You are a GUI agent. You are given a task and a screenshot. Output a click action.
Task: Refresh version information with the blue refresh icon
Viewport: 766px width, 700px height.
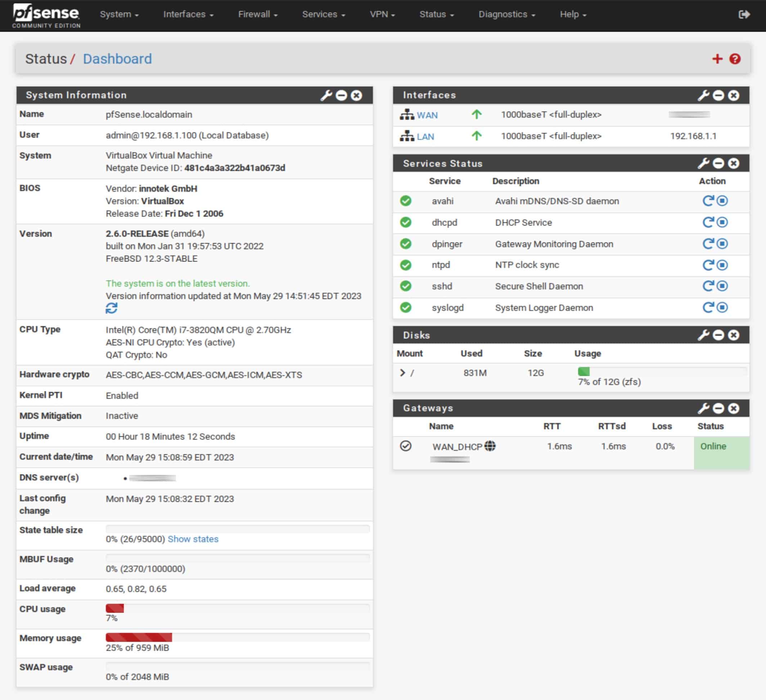click(111, 308)
